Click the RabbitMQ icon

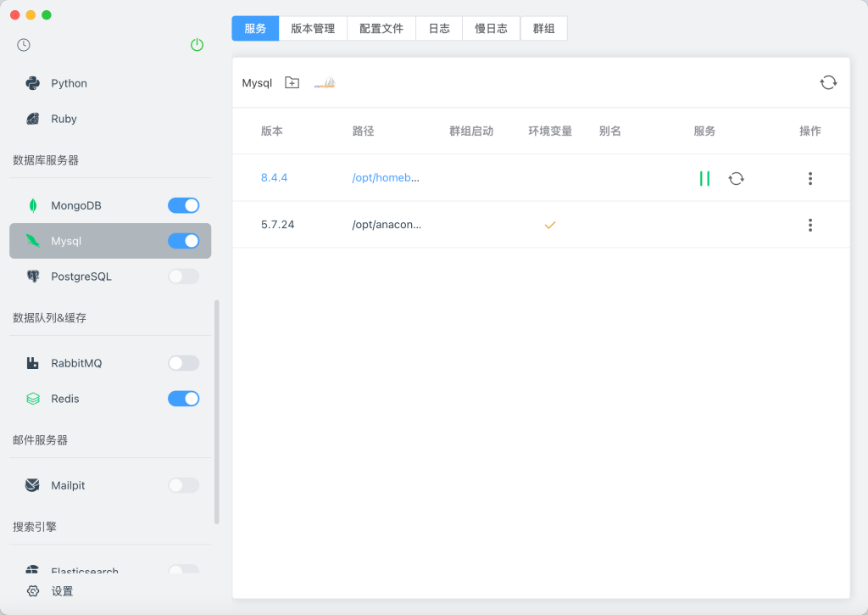[x=33, y=363]
